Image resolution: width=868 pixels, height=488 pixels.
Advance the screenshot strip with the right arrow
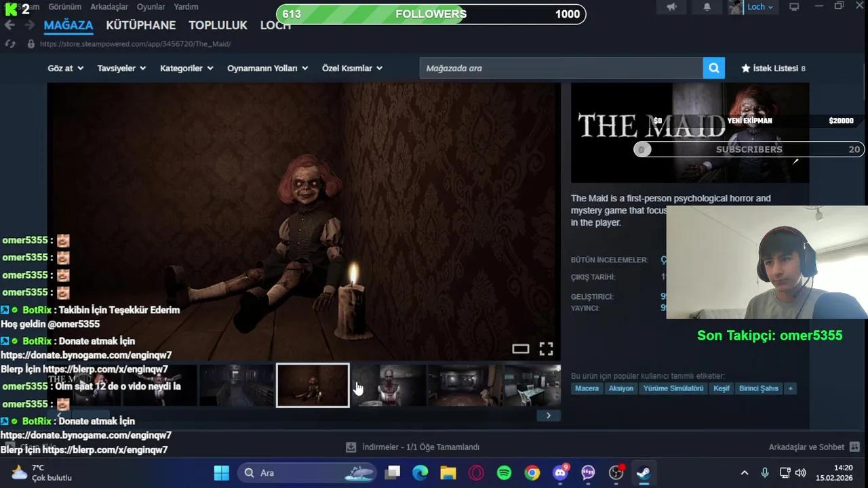click(x=548, y=415)
